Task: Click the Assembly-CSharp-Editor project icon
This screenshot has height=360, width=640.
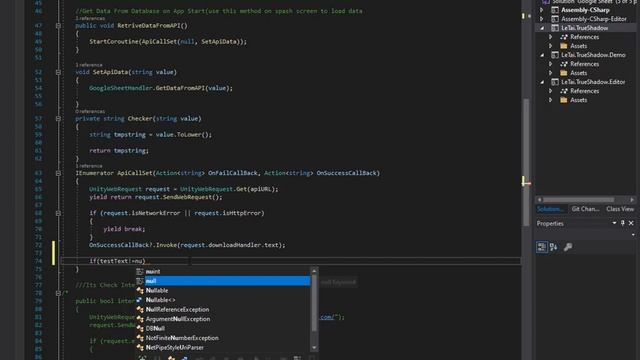Action: [555, 19]
